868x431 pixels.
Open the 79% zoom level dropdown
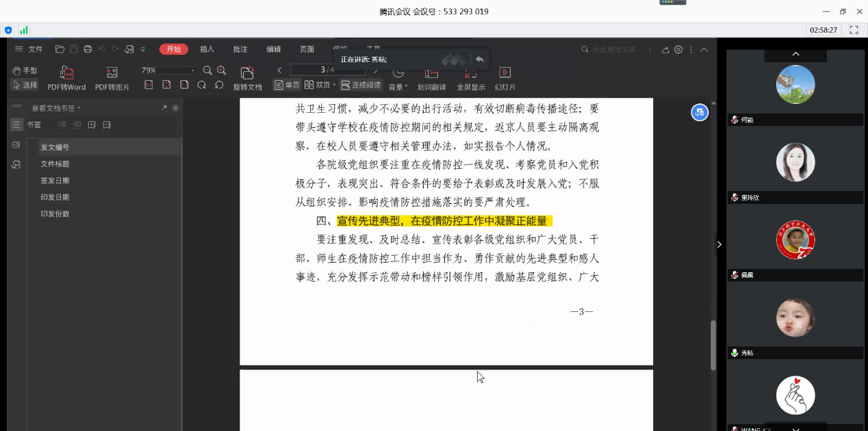(x=193, y=70)
